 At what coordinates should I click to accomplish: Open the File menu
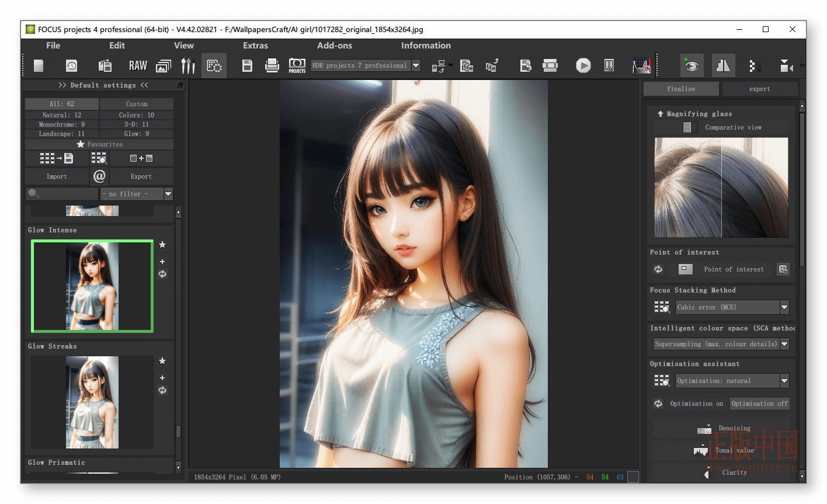pyautogui.click(x=53, y=46)
